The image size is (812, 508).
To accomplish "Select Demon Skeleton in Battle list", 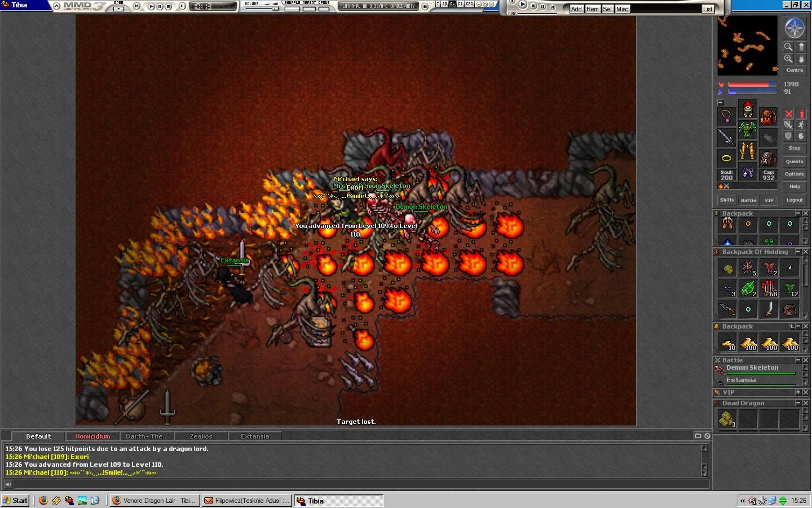I will (756, 370).
